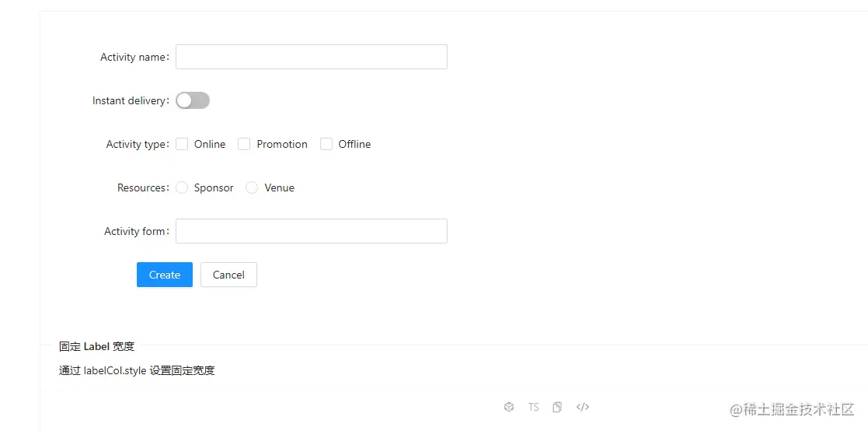Viewport: 868px width, 431px height.
Task: Click the TS TypeScript toggle icon
Action: tap(533, 407)
